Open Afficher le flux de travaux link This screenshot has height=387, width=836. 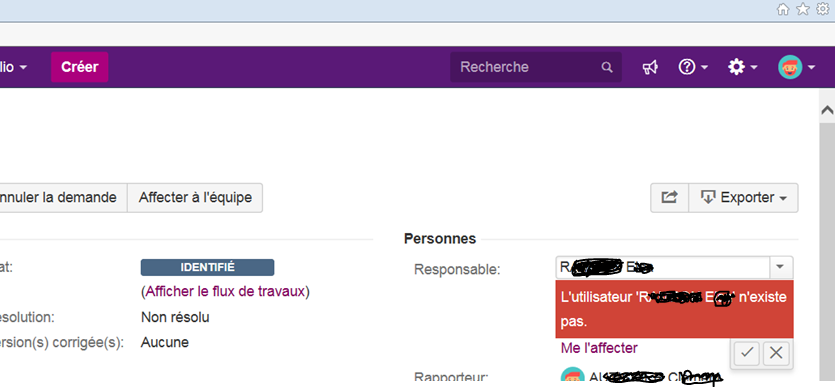(x=225, y=292)
